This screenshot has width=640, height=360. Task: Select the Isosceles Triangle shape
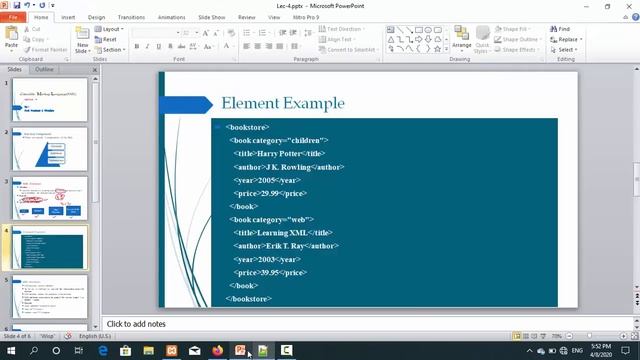[x=391, y=39]
